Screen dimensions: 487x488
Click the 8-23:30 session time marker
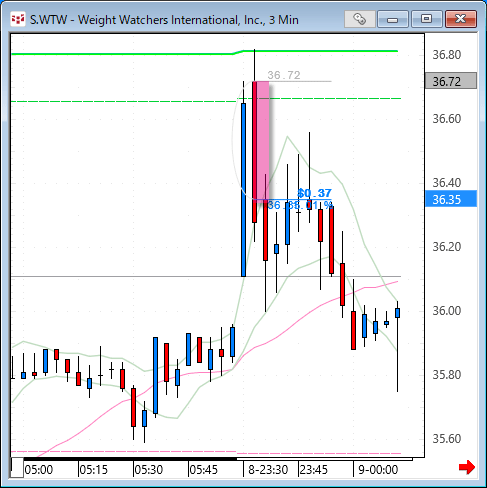(x=268, y=470)
